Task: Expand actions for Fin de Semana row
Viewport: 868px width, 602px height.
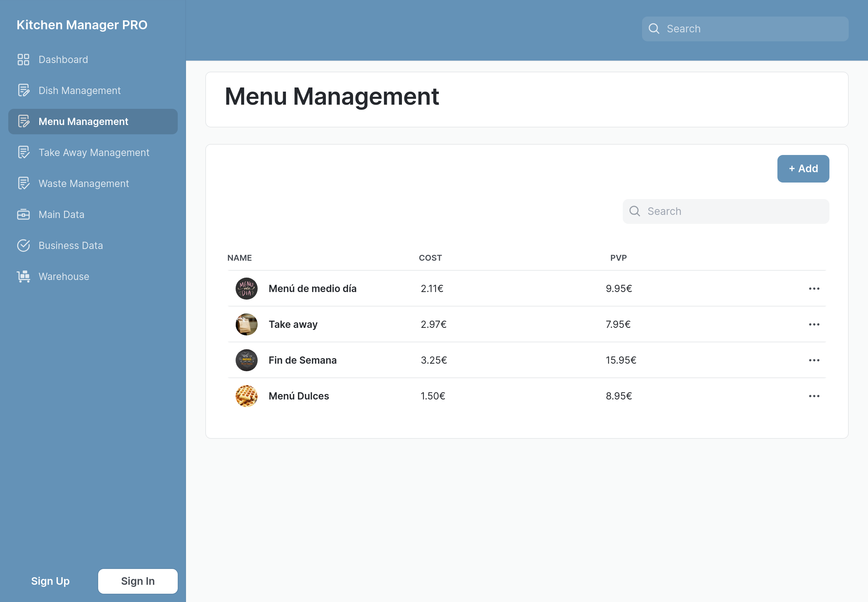Action: coord(814,360)
